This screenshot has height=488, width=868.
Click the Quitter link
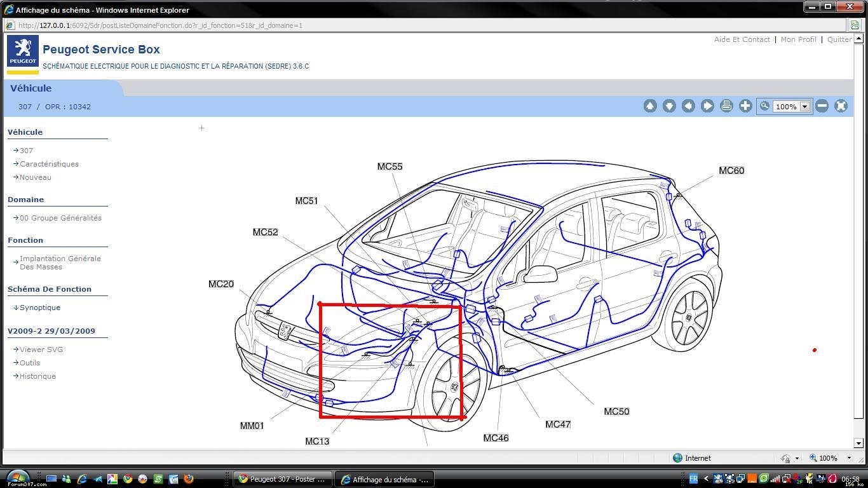(839, 39)
